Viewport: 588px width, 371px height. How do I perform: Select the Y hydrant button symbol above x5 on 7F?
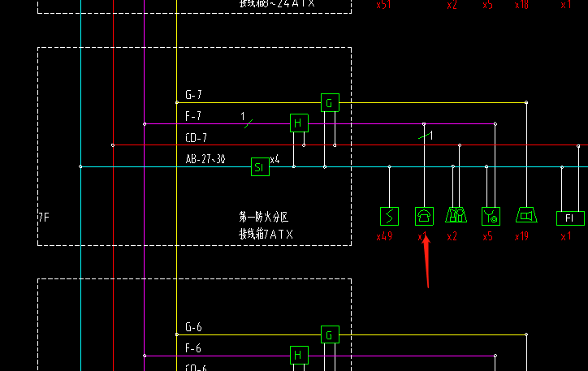pyautogui.click(x=491, y=216)
